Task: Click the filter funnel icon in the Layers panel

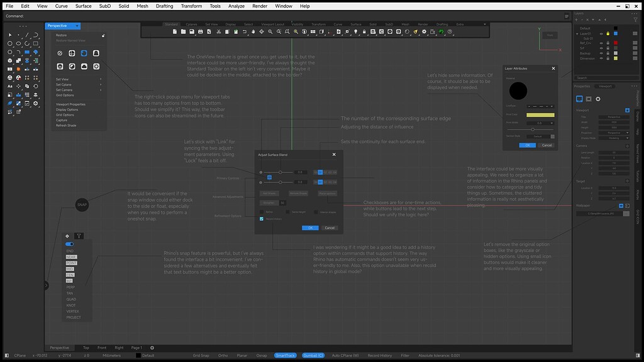Action: tap(635, 19)
